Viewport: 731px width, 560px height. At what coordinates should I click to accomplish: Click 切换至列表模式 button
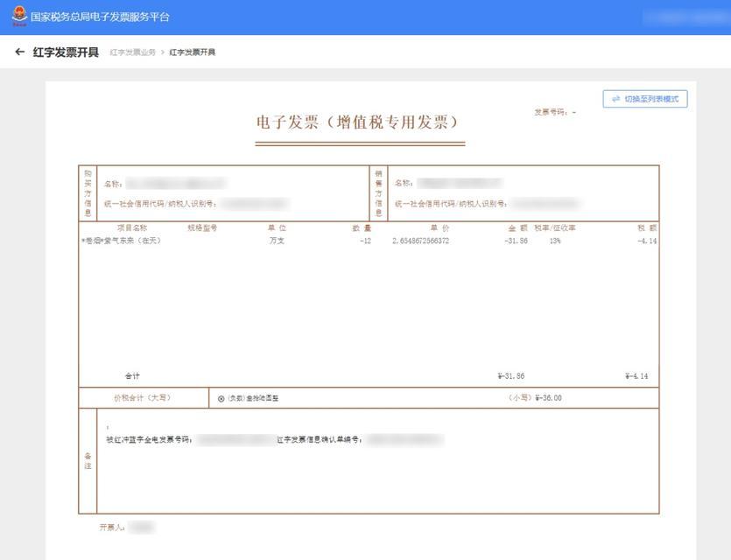coord(644,99)
